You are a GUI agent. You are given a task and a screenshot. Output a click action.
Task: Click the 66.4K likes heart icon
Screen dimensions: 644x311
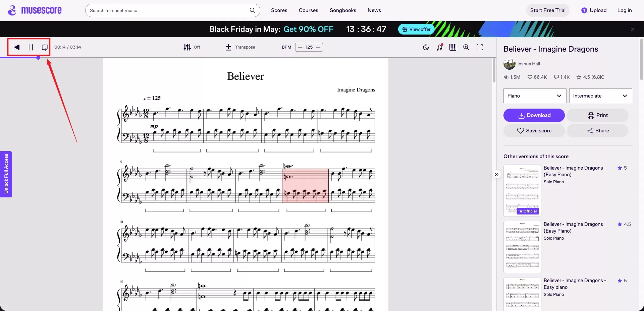click(530, 77)
